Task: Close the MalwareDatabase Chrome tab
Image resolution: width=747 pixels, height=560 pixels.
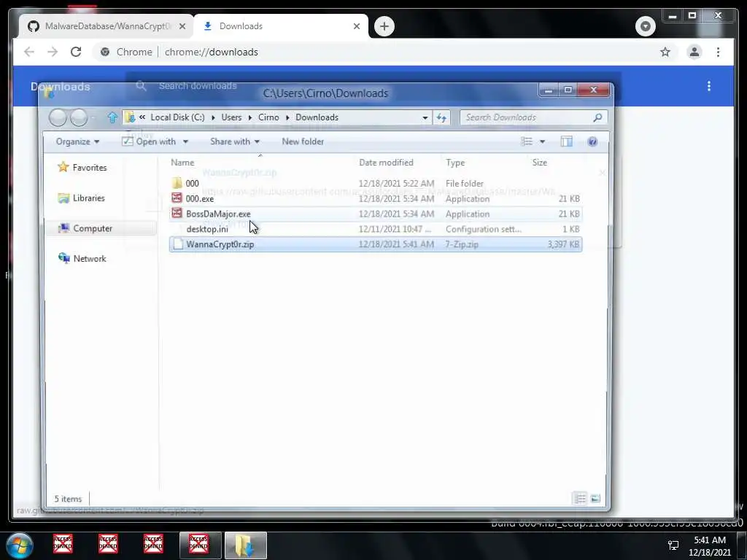Action: point(182,26)
